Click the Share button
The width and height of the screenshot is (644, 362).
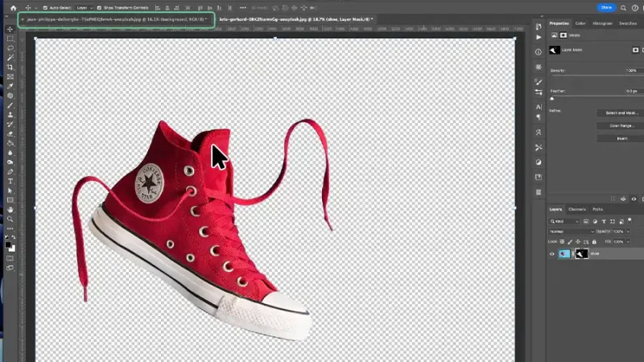coord(606,8)
